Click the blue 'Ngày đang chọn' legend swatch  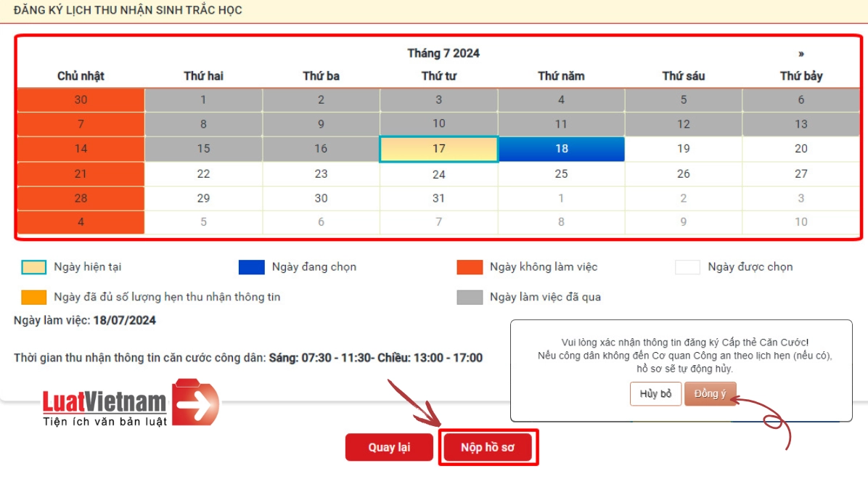click(251, 267)
